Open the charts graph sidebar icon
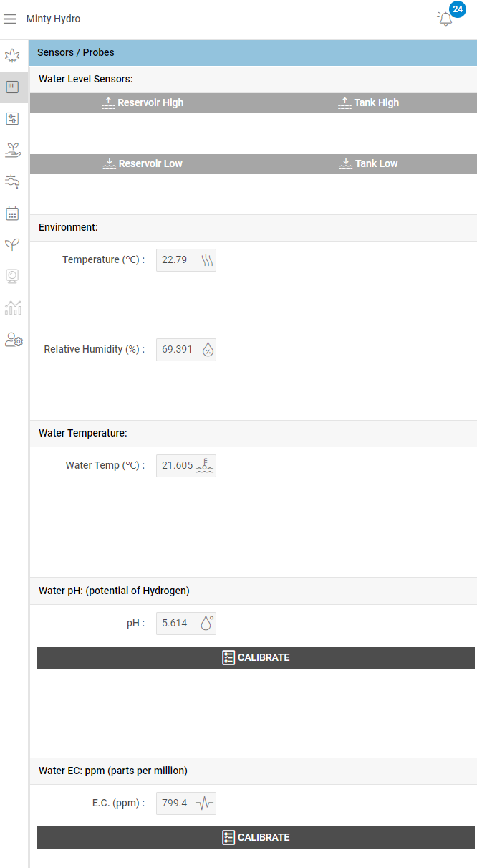The width and height of the screenshot is (477, 868). [x=12, y=307]
